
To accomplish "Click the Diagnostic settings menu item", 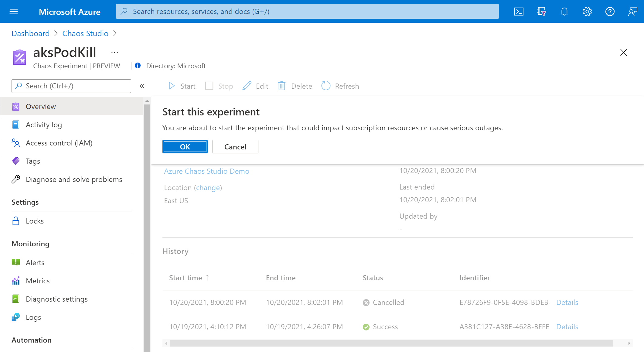I will pos(57,299).
